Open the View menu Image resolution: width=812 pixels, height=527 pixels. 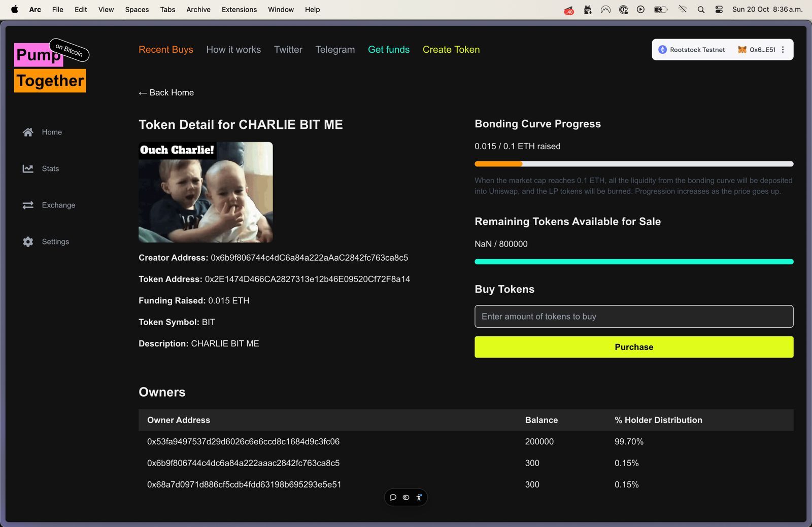point(106,9)
